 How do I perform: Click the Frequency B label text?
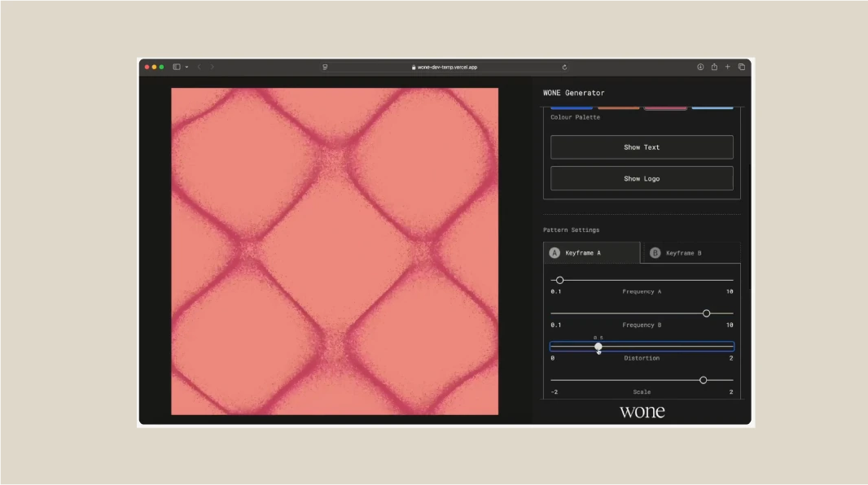642,326
